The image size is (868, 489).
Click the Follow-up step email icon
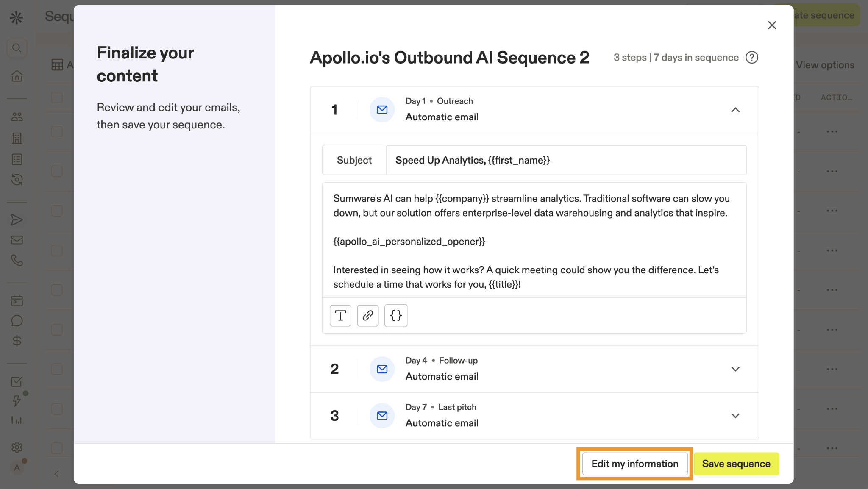point(382,369)
